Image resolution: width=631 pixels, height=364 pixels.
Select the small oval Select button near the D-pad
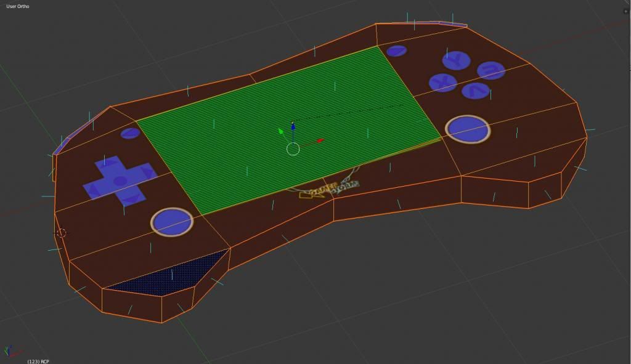[x=129, y=134]
